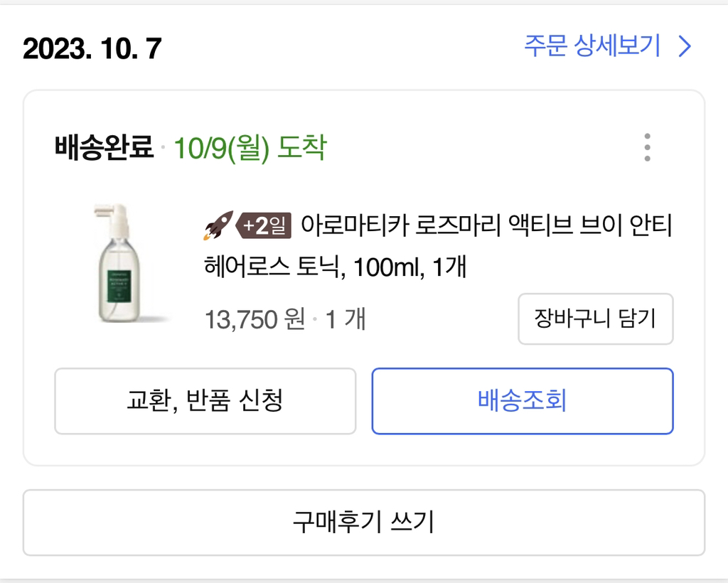Screen dimensions: 728x583
Task: Track the shipment using 배송조회
Action: point(523,401)
